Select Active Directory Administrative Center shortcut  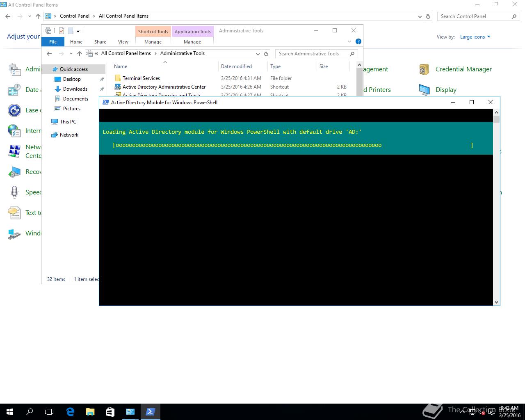[164, 87]
